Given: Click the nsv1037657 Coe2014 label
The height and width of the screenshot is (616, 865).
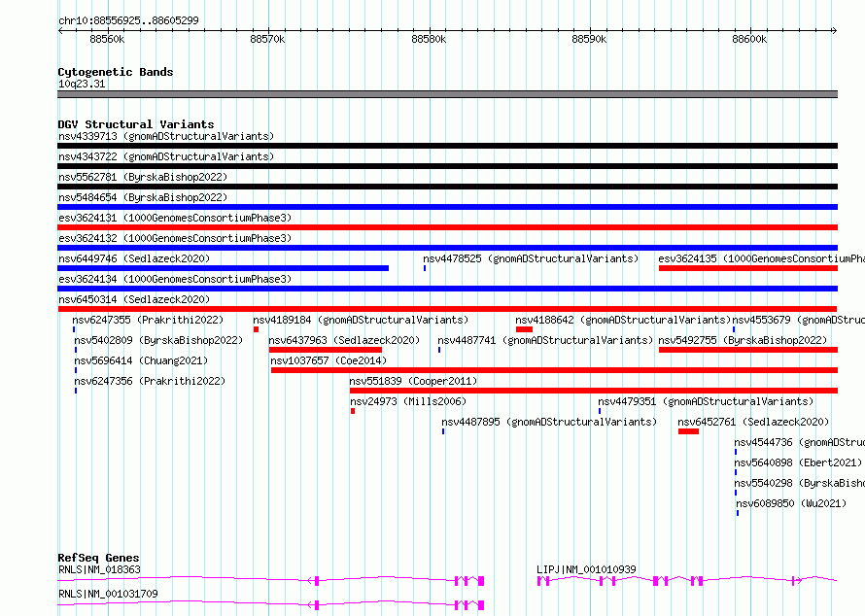Looking at the screenshot, I should coord(329,360).
